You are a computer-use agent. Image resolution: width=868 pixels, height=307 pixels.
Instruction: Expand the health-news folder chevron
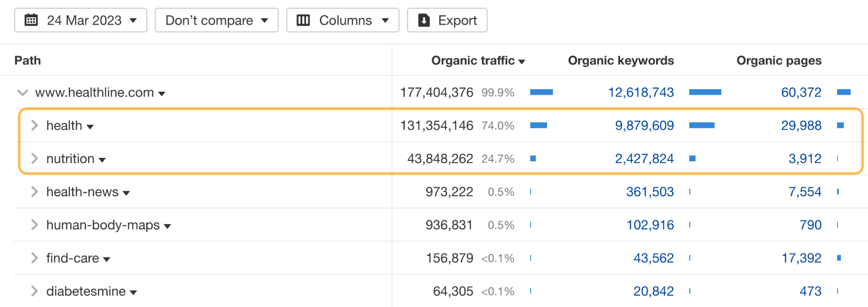(35, 192)
